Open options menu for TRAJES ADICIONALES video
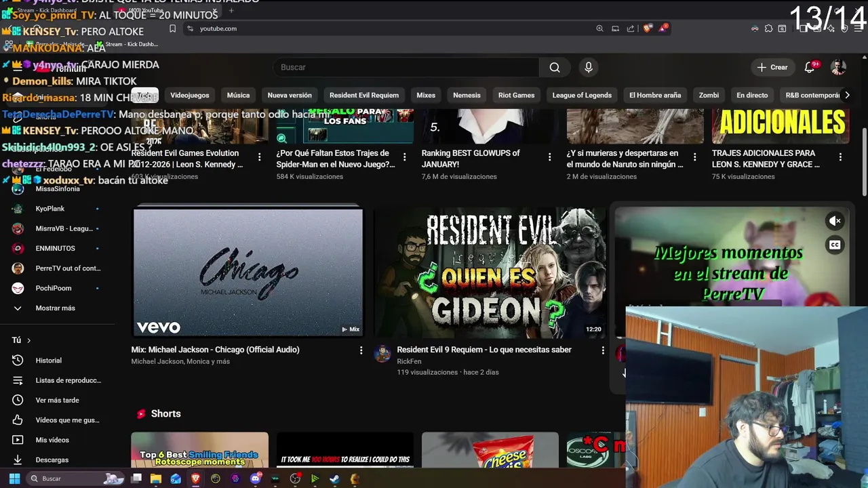 tap(840, 157)
